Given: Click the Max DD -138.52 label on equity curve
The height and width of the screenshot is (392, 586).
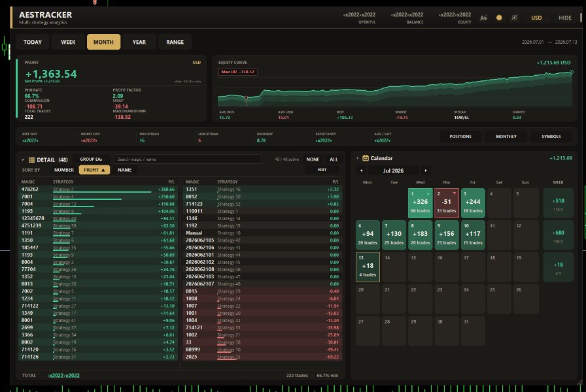Looking at the screenshot, I should tap(237, 72).
